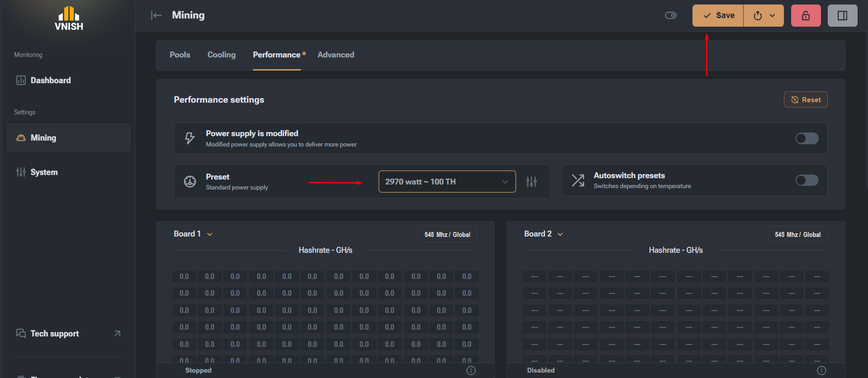This screenshot has width=868, height=378.
Task: Click Board 1 info icon
Action: pyautogui.click(x=471, y=371)
